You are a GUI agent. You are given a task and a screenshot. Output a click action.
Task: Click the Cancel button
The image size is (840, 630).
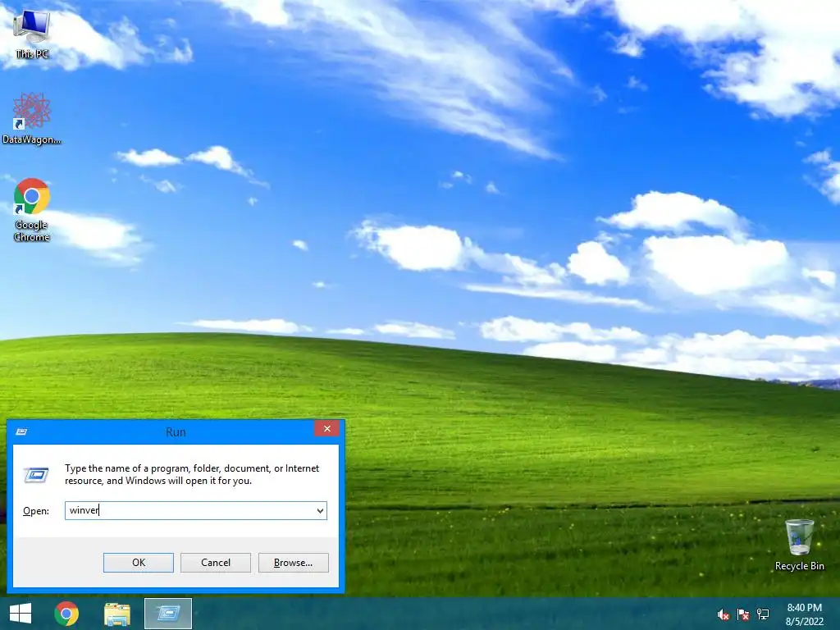216,563
